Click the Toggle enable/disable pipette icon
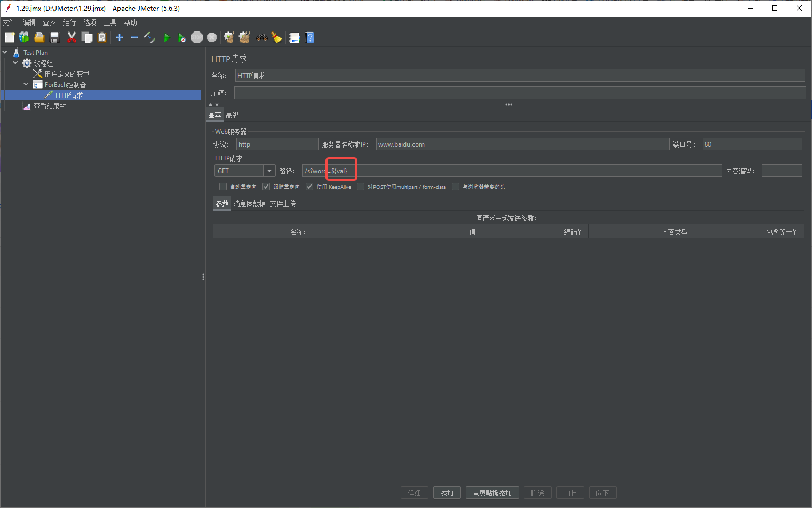 click(149, 37)
